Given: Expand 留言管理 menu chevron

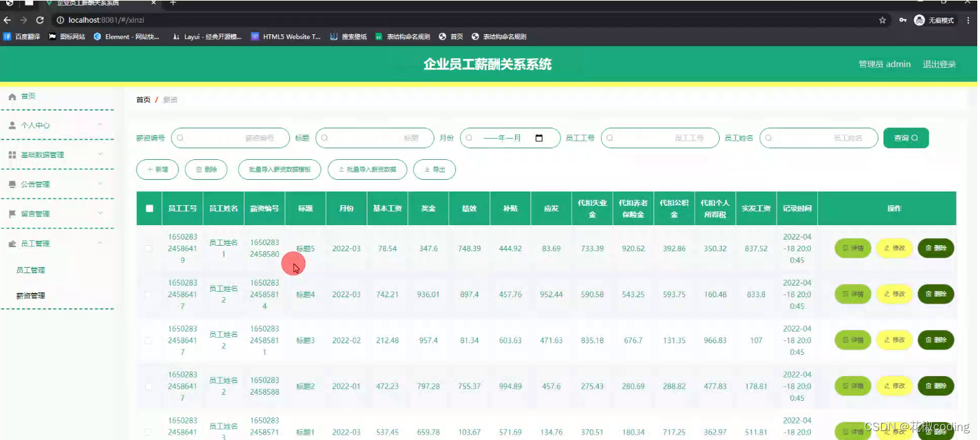Looking at the screenshot, I should pos(100,213).
